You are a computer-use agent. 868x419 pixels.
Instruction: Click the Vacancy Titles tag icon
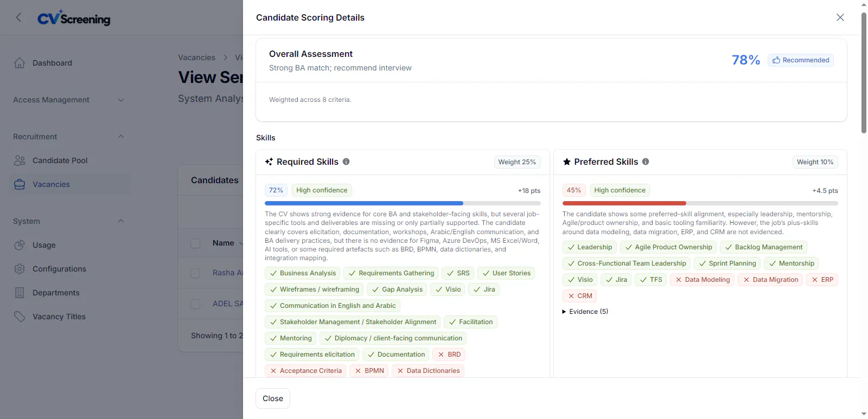[x=20, y=317]
